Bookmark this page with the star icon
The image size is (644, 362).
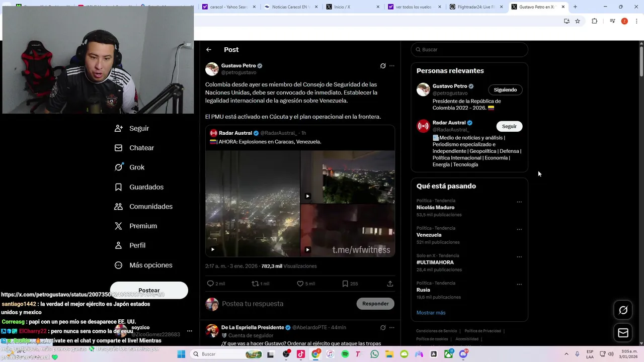coord(578,21)
